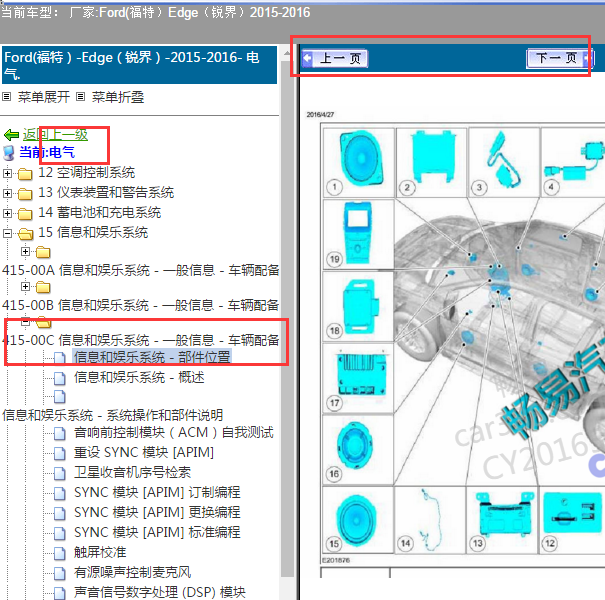Expand the 415-00A folder node
Image resolution: width=605 pixels, height=600 pixels.
click(x=25, y=252)
